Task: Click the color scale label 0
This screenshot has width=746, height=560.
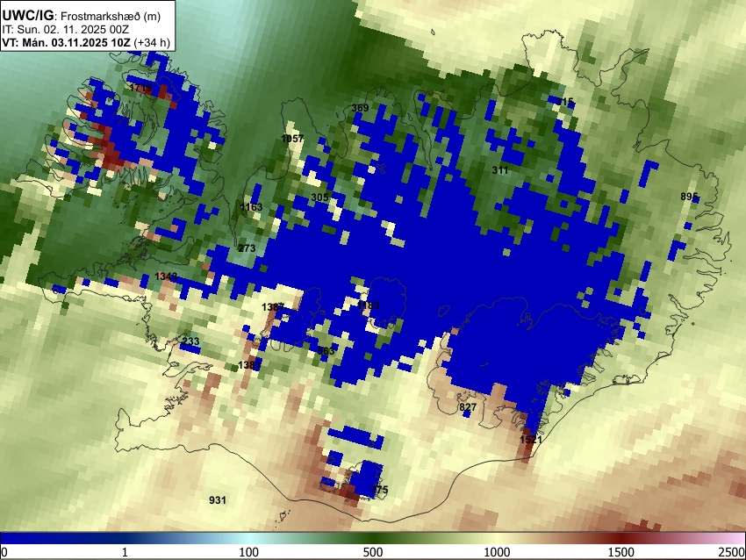Action: (x=4, y=552)
